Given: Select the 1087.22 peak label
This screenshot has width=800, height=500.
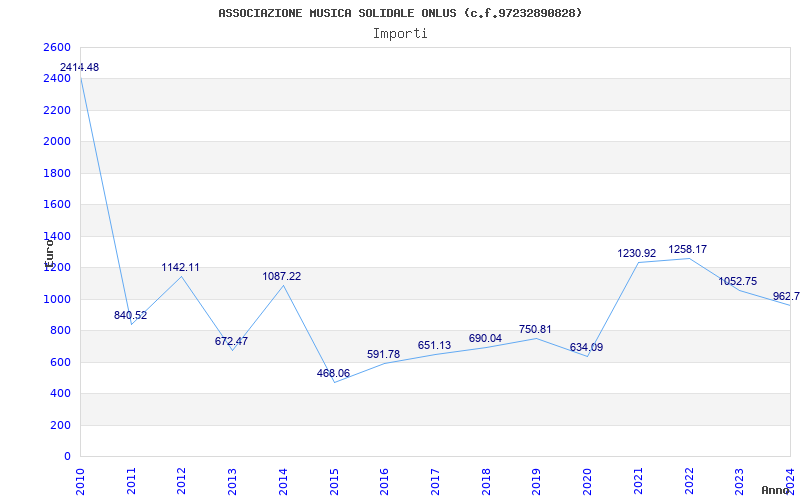Looking at the screenshot, I should (x=282, y=277).
